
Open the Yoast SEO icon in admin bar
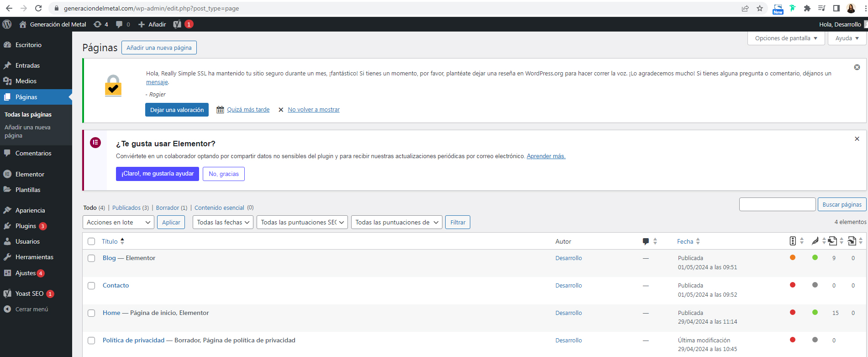point(177,24)
